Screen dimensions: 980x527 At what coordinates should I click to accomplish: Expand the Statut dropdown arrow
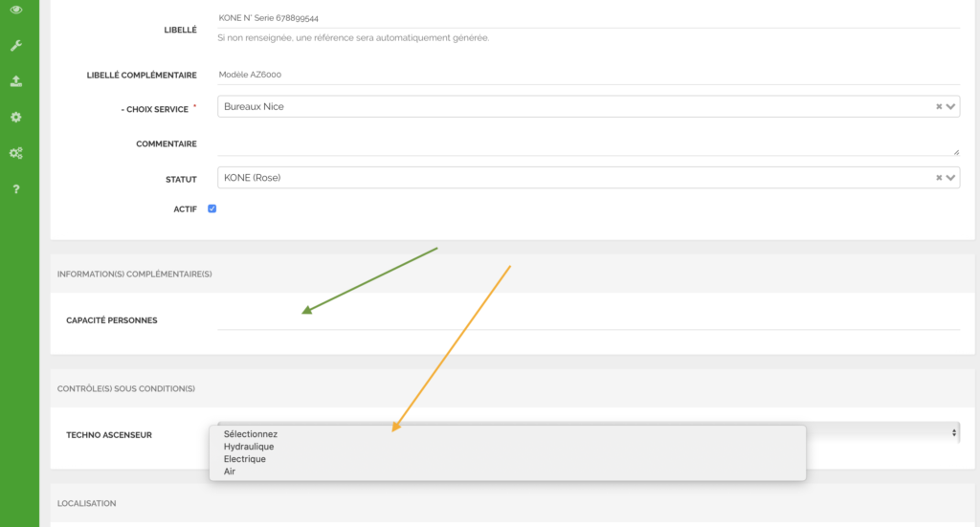pos(951,177)
